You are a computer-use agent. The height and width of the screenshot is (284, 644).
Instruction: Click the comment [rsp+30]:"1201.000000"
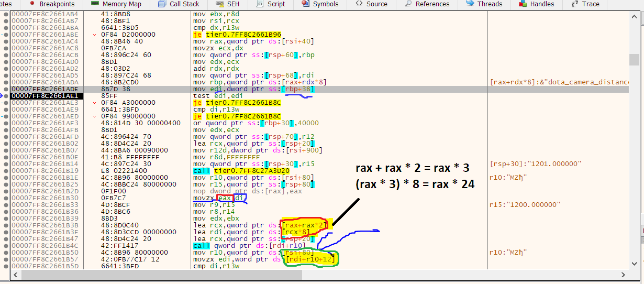[536, 164]
